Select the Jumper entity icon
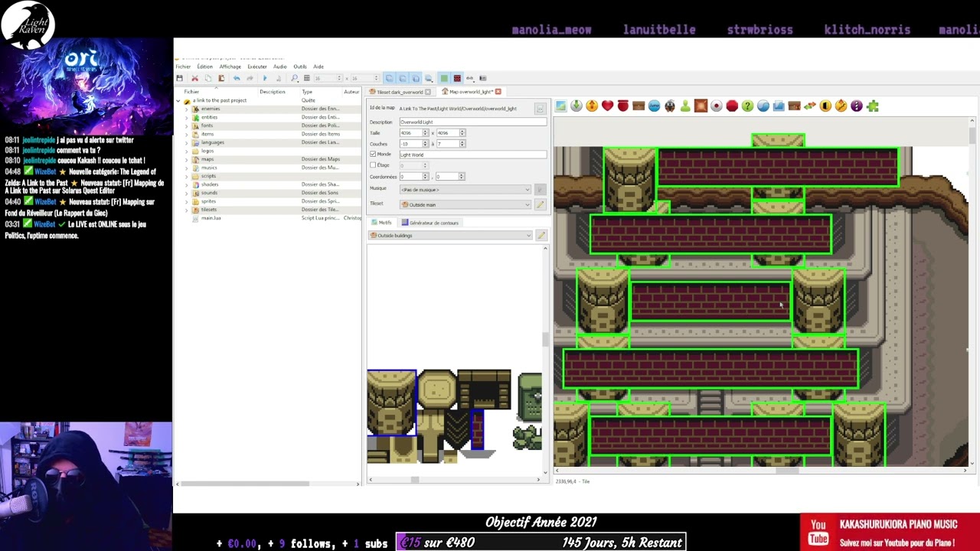This screenshot has height=551, width=980. (x=654, y=106)
